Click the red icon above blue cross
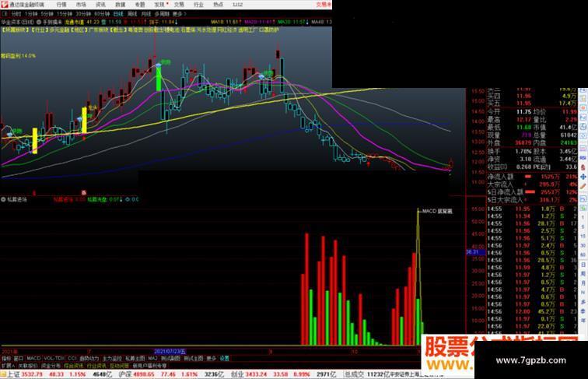Screen dimensions: 588x379 [583, 167]
